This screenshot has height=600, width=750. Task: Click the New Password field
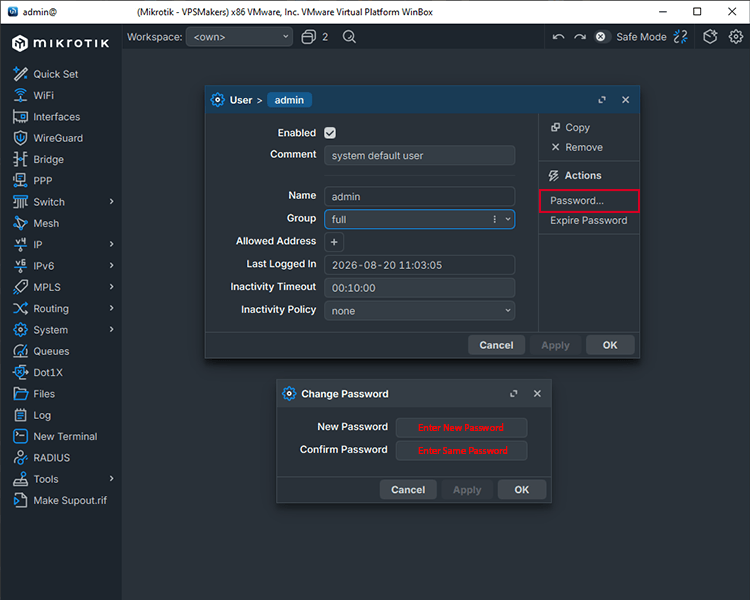[462, 428]
